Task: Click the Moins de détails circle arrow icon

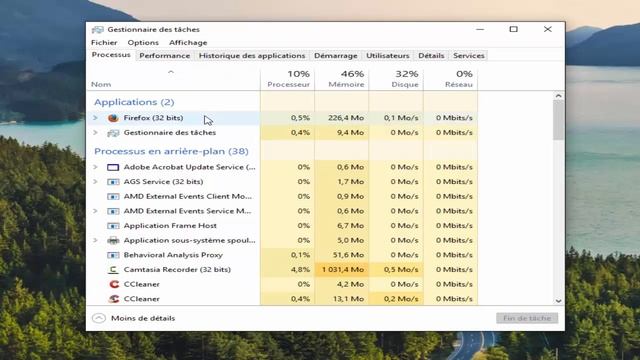Action: pyautogui.click(x=99, y=318)
